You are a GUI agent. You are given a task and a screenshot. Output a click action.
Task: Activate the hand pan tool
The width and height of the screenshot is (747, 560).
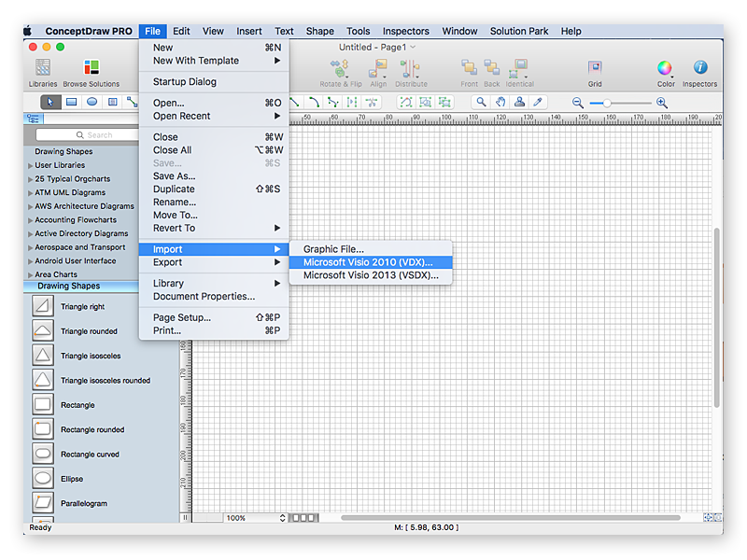point(500,103)
